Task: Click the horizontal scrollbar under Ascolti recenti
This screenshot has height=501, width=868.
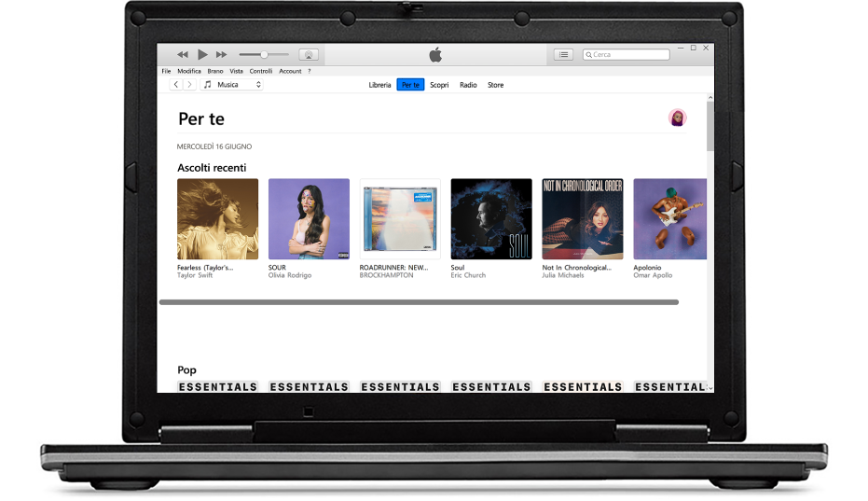Action: 419,302
